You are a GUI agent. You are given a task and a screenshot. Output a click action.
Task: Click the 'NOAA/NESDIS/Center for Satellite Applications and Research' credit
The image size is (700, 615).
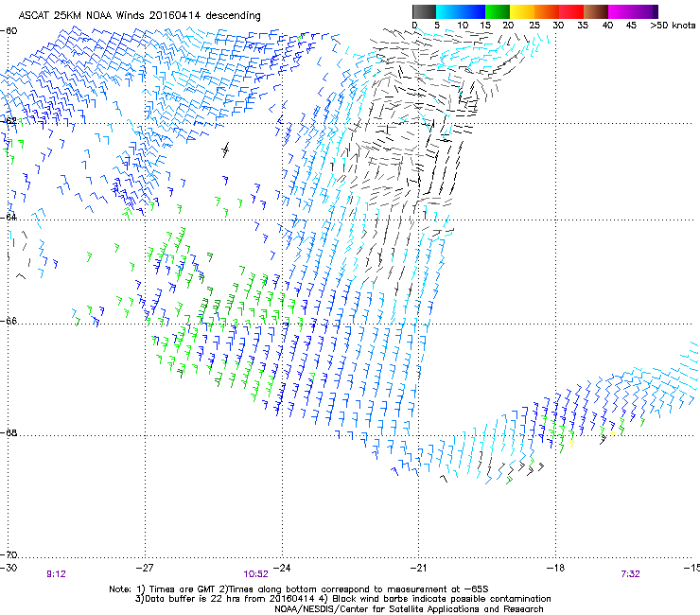click(409, 609)
